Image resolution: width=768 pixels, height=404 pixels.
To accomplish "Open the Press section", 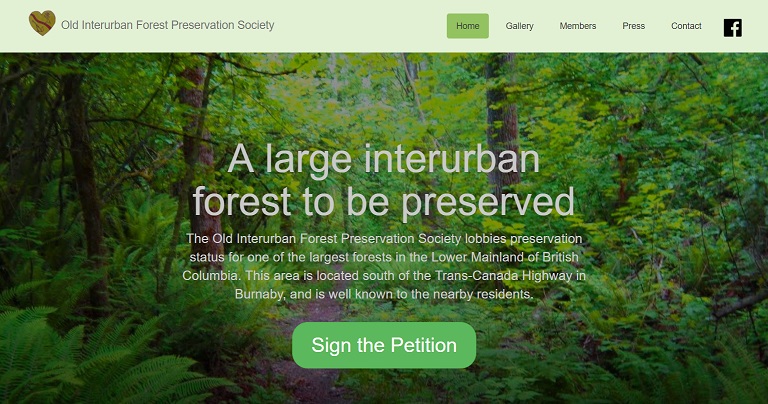I will (633, 26).
